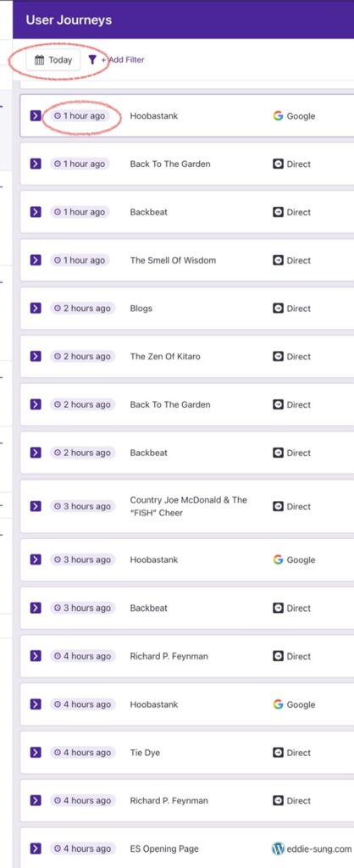Expand the Country Joe McDonald journey
Viewport: 354px width, 868px height.
point(36,506)
